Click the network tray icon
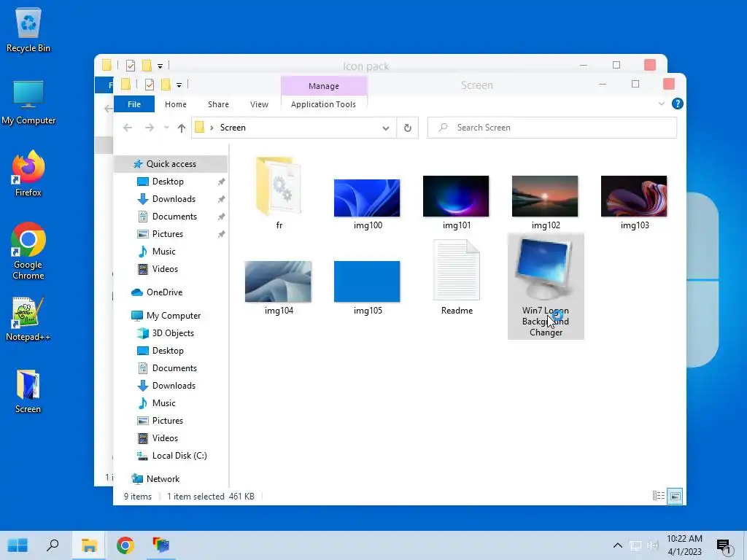 [x=635, y=545]
